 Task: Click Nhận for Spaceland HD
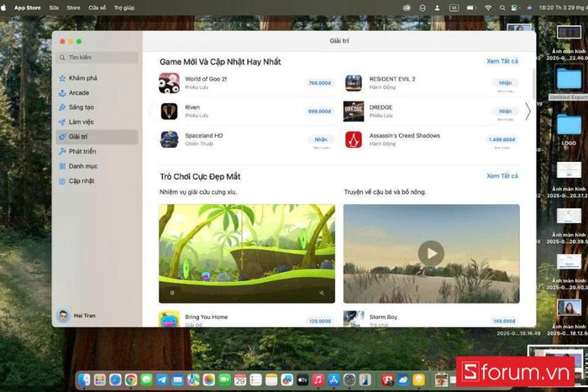(321, 139)
